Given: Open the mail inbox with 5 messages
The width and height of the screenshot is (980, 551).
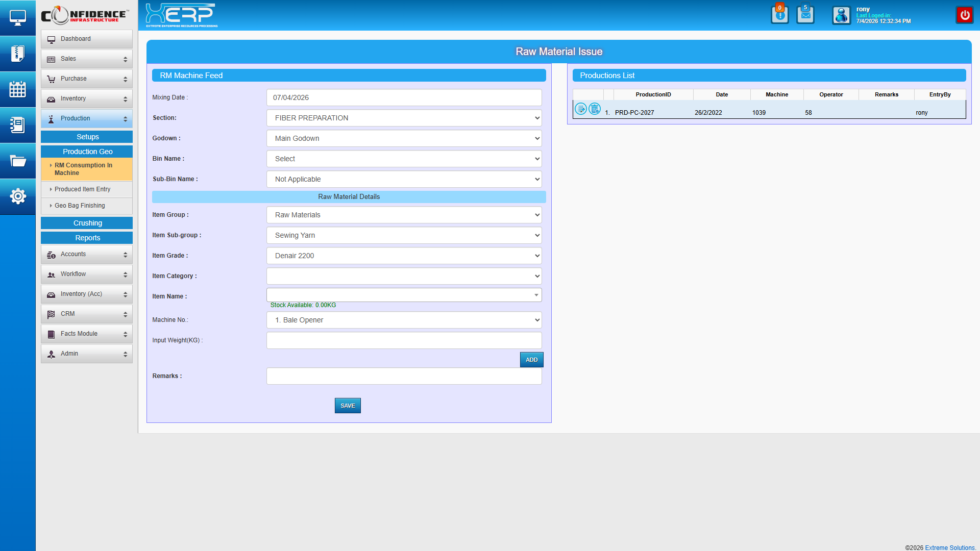Looking at the screenshot, I should coord(805,15).
